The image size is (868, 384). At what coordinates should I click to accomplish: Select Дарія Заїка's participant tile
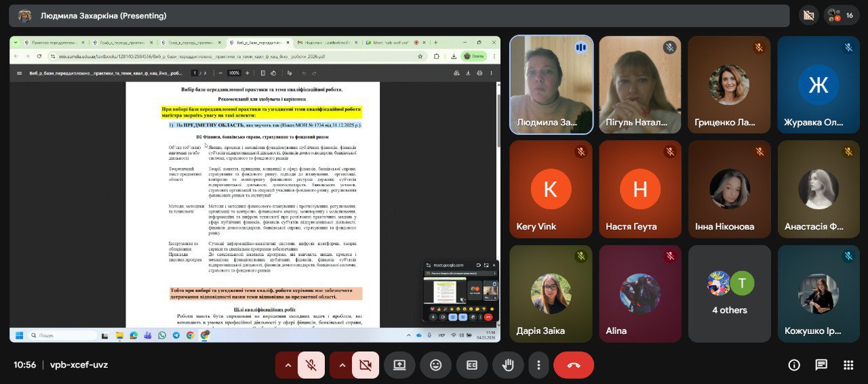point(551,293)
